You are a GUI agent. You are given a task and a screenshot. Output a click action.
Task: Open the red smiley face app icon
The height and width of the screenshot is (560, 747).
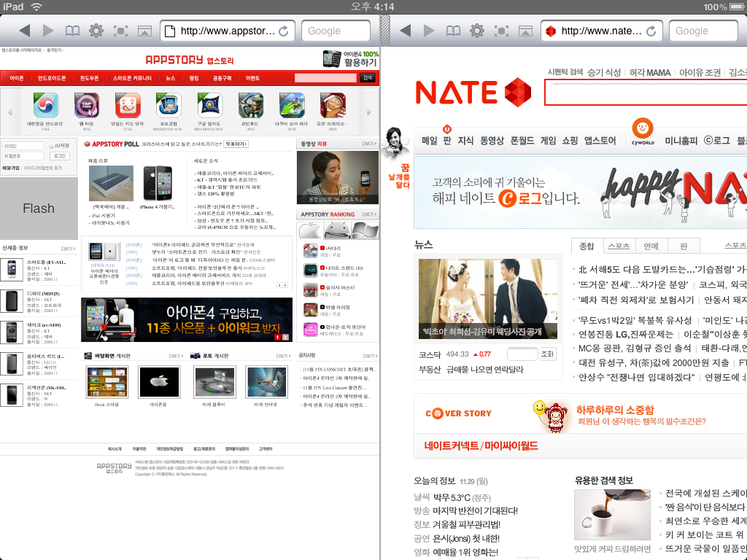tap(128, 105)
